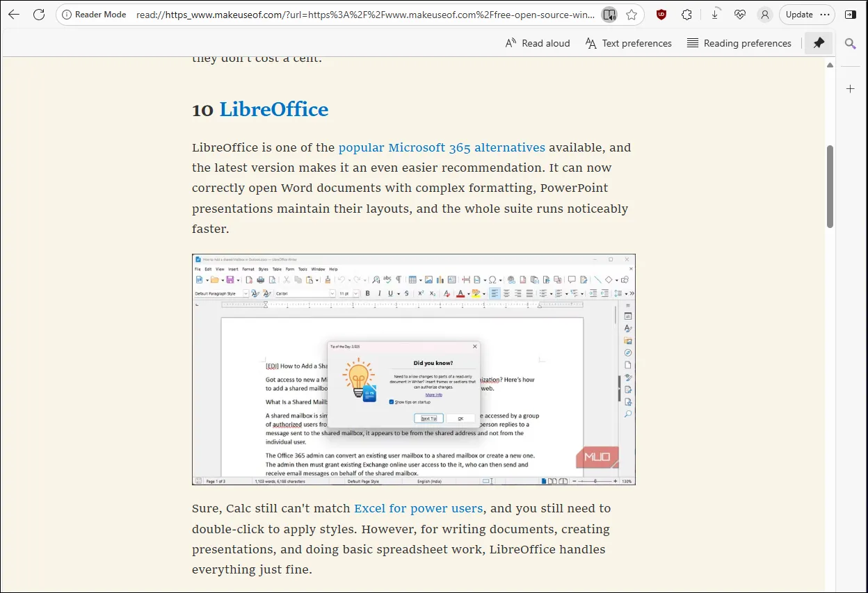The image size is (868, 593).
Task: Click the Print icon in LibreOffice Writer
Action: tap(259, 279)
